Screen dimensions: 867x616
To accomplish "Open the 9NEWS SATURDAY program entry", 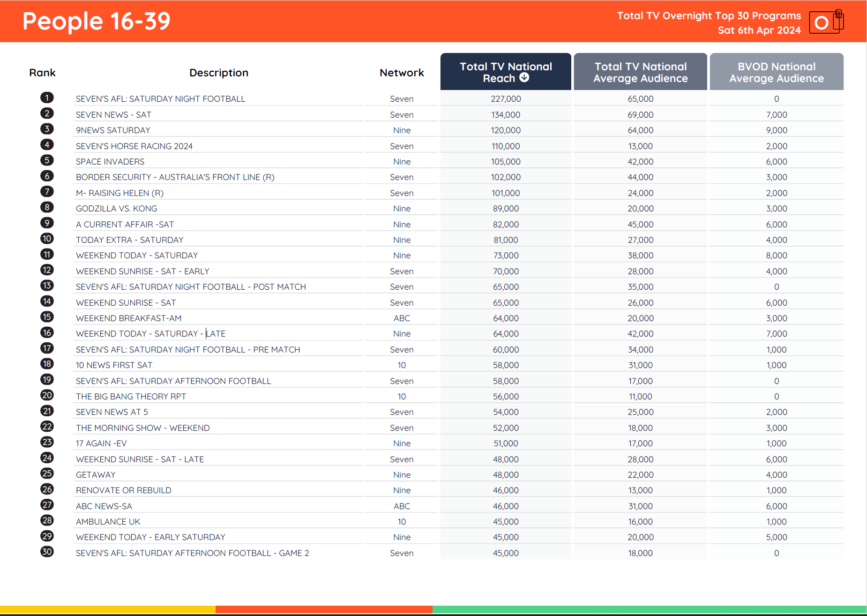I will click(x=112, y=130).
